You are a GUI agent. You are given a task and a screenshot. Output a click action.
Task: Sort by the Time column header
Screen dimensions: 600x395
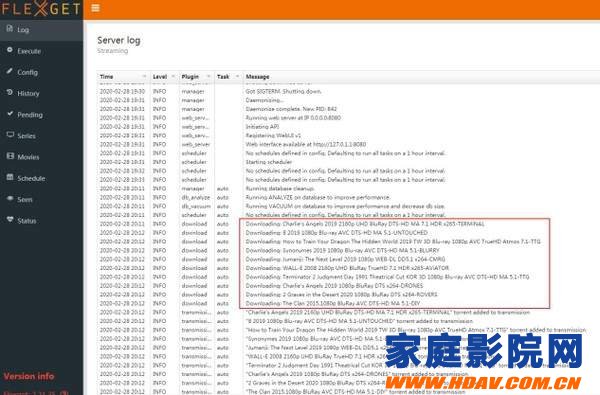[106, 77]
